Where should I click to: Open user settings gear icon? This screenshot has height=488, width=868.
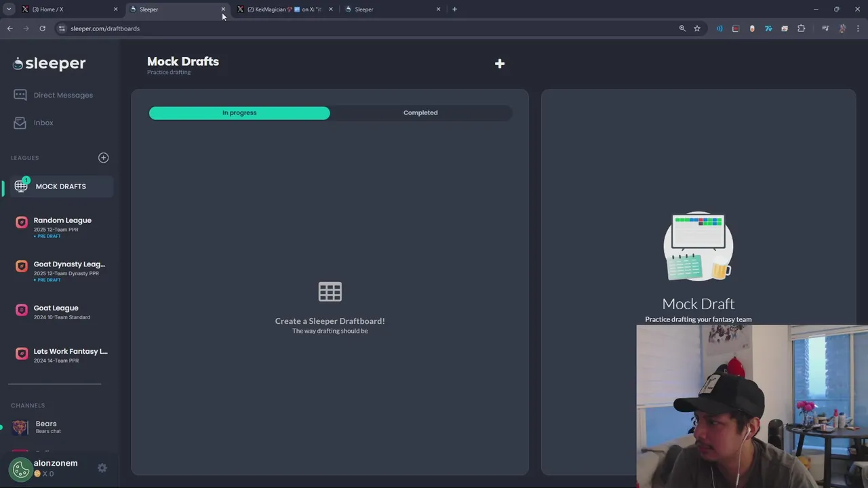click(102, 468)
